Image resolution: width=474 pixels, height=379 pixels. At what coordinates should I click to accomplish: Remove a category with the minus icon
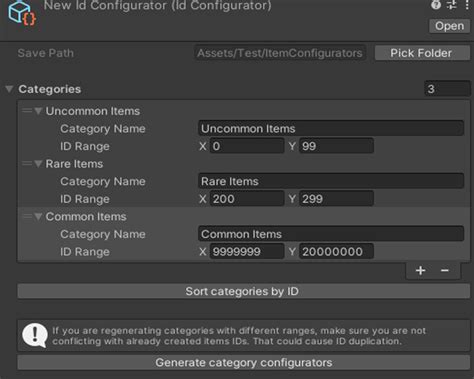(x=445, y=270)
